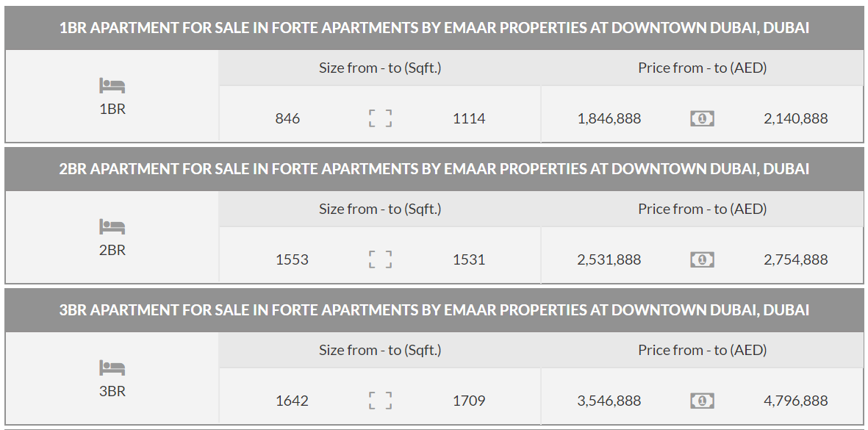Click the 4,796,888 maximum price for 3BR

pyautogui.click(x=795, y=401)
